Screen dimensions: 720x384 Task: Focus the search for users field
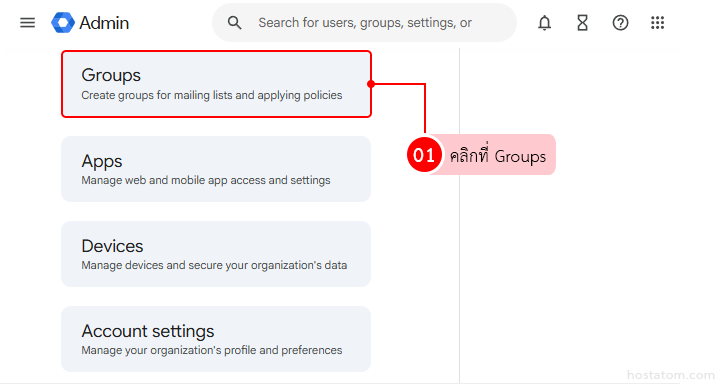[x=365, y=23]
